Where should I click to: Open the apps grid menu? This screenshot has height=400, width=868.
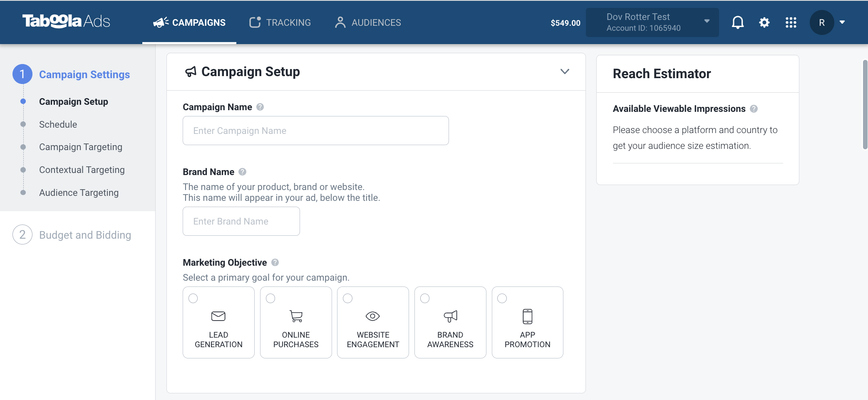click(x=791, y=22)
